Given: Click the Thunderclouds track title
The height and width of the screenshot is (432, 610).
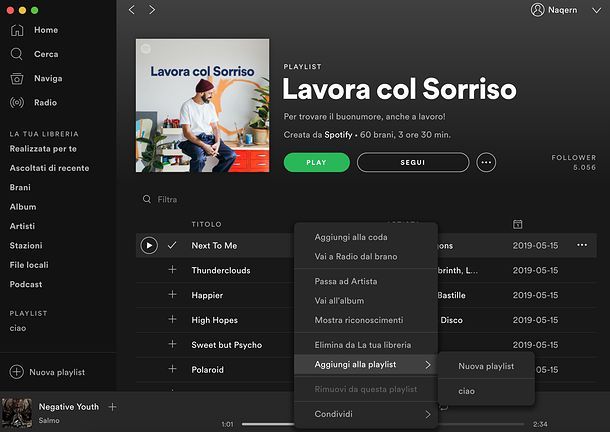Looking at the screenshot, I should (221, 270).
